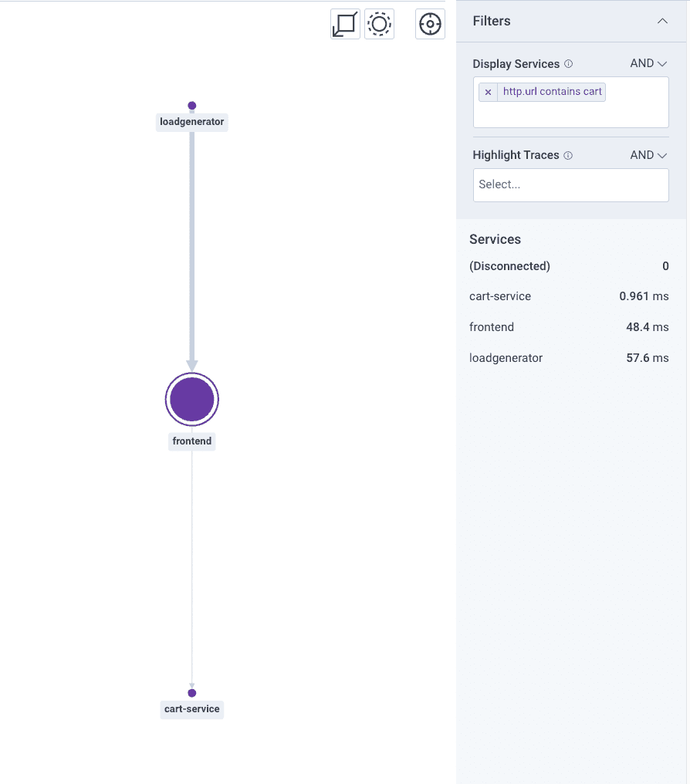Click the (Disconnected) services row
690x784 pixels.
(509, 266)
